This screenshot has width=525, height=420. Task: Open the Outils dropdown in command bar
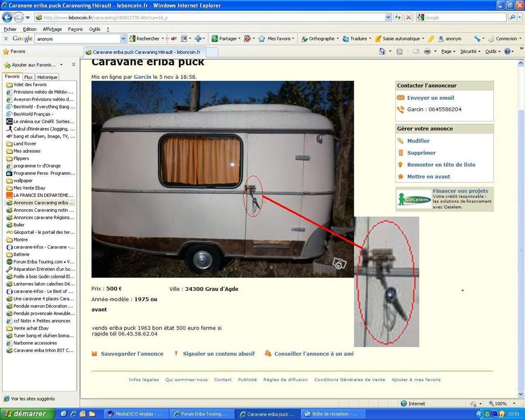(492, 52)
